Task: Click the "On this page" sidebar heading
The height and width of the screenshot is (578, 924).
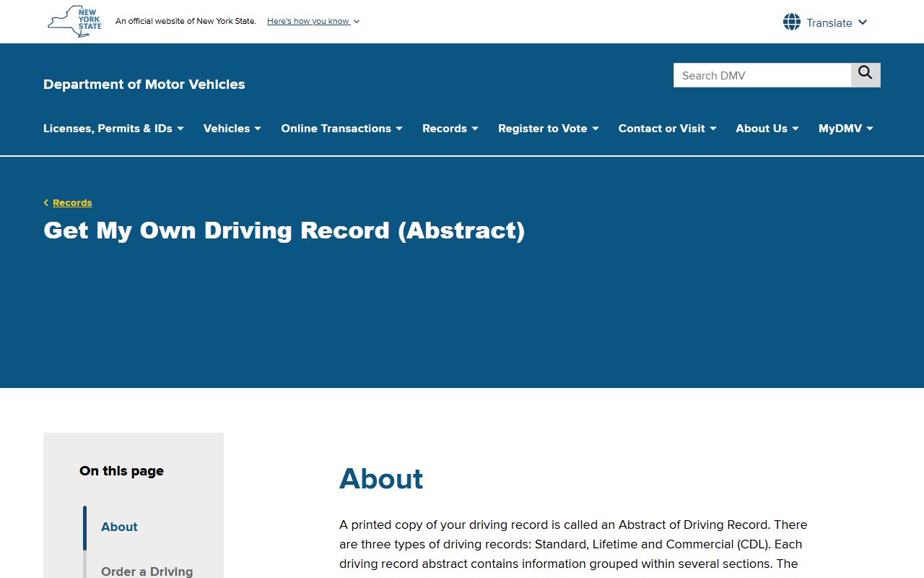Action: [121, 471]
